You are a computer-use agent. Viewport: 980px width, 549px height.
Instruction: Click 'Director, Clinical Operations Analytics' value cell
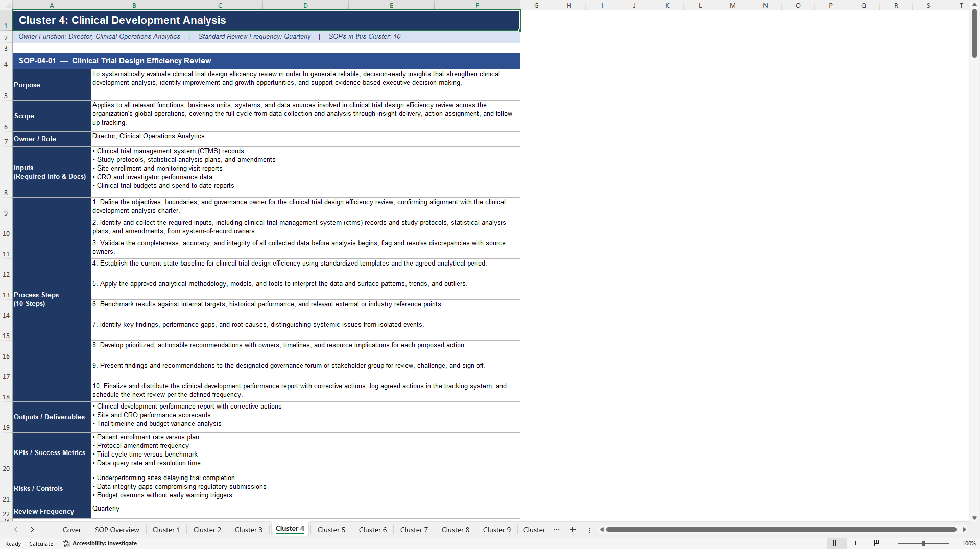pos(305,139)
